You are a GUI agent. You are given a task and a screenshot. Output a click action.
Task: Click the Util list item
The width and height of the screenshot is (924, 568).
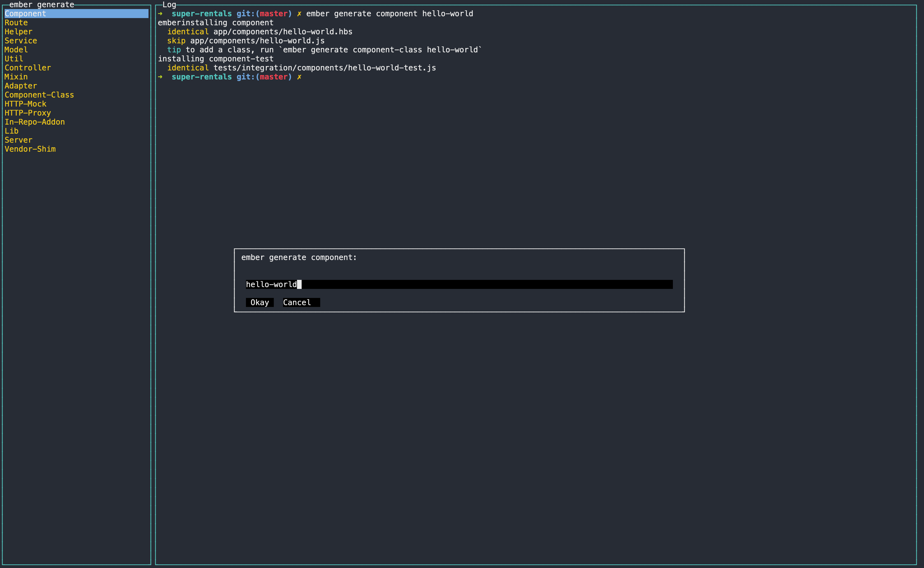(x=14, y=59)
